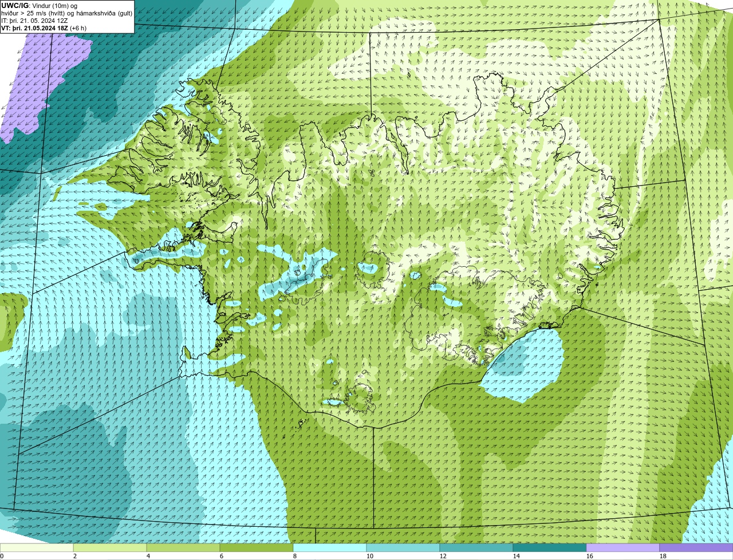
Task: Click the legend scale label '16'
Action: point(590,556)
